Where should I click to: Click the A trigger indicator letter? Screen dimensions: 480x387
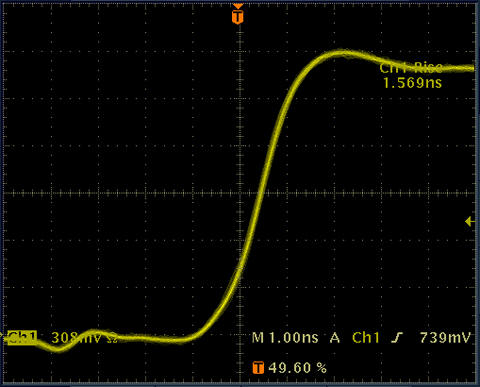(335, 338)
